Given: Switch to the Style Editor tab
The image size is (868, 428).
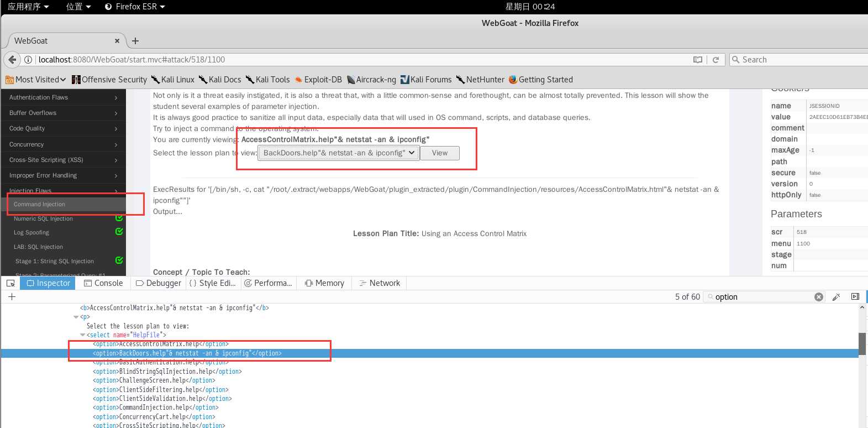Looking at the screenshot, I should pyautogui.click(x=212, y=283).
